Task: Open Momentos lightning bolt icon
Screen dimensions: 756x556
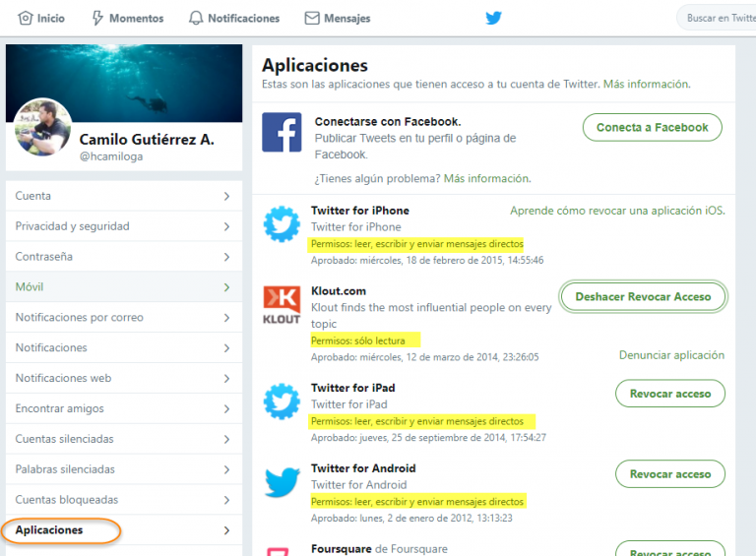Action: (97, 18)
